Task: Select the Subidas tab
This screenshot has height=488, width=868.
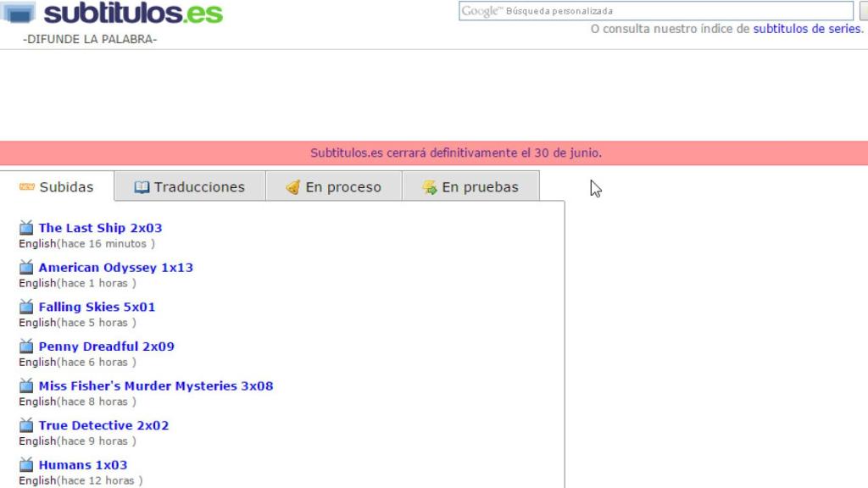Action: (57, 187)
